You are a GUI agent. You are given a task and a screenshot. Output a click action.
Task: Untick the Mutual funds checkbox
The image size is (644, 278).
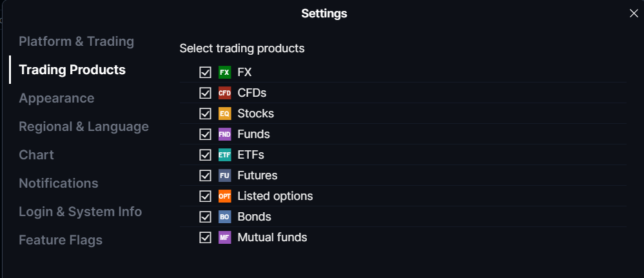pos(206,237)
